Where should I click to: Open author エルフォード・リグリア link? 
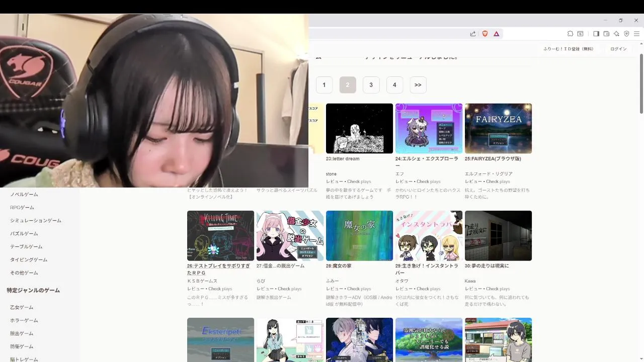(x=489, y=174)
